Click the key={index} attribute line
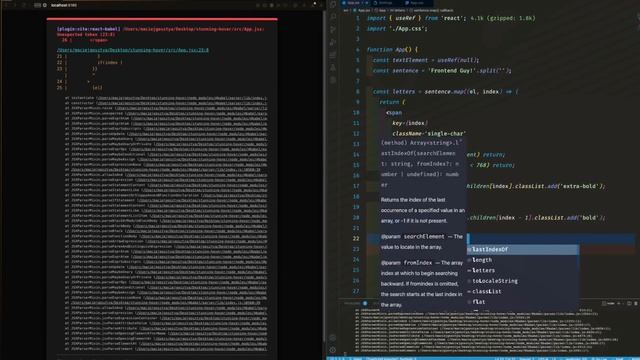The width and height of the screenshot is (640, 360). tap(410, 123)
